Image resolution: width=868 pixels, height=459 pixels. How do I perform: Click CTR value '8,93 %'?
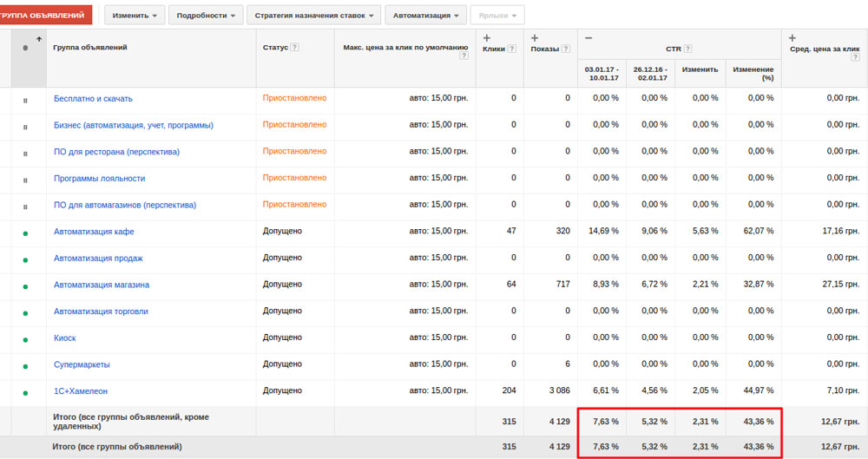[x=606, y=284]
